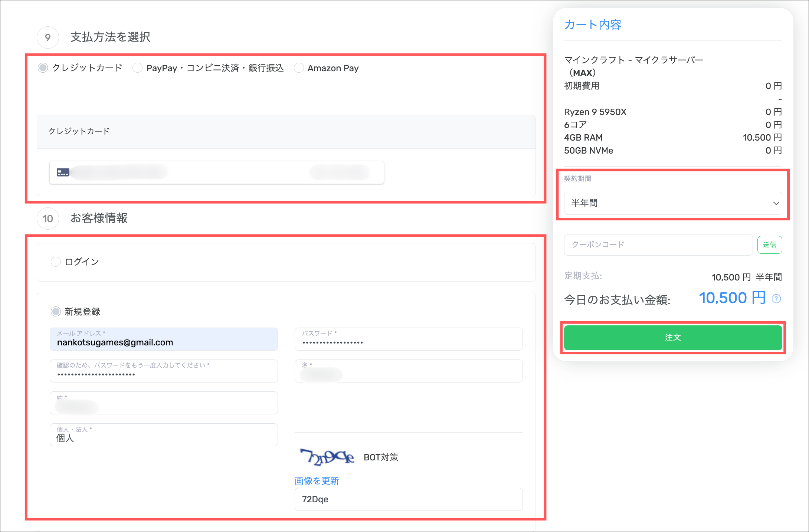Click the credit card icon in card field
The width and height of the screenshot is (809, 532).
[63, 173]
